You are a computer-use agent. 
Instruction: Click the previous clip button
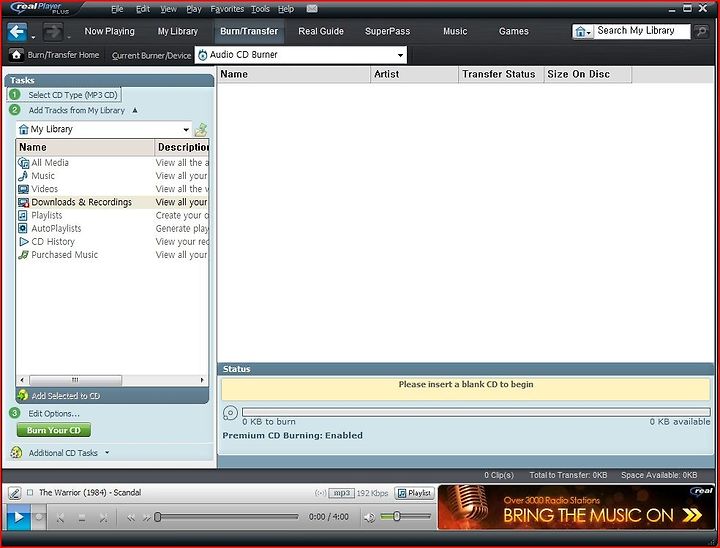pos(60,518)
